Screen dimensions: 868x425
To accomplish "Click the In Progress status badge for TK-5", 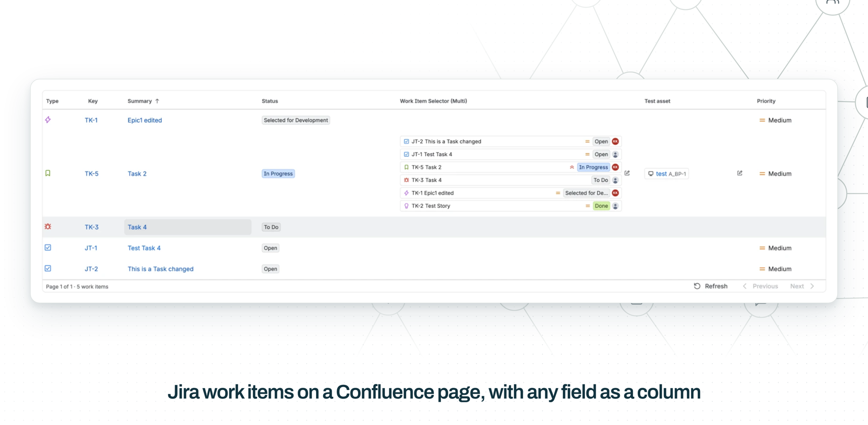I will 278,174.
